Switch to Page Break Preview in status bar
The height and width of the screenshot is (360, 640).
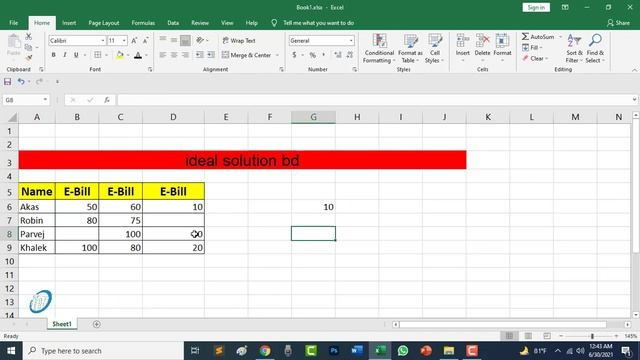click(x=547, y=336)
